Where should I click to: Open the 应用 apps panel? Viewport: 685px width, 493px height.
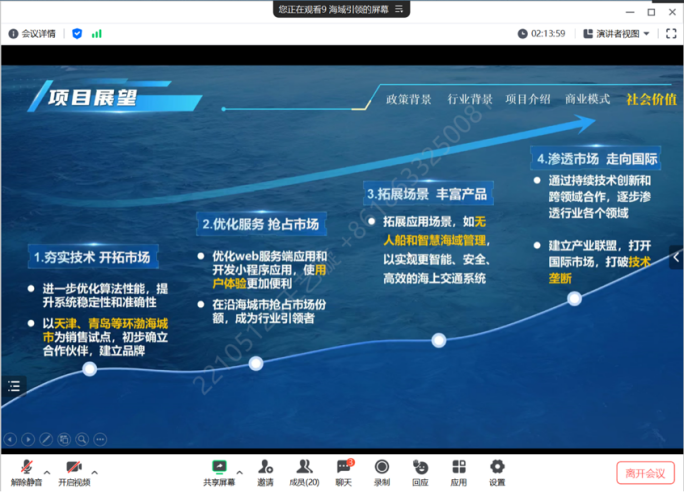point(458,471)
